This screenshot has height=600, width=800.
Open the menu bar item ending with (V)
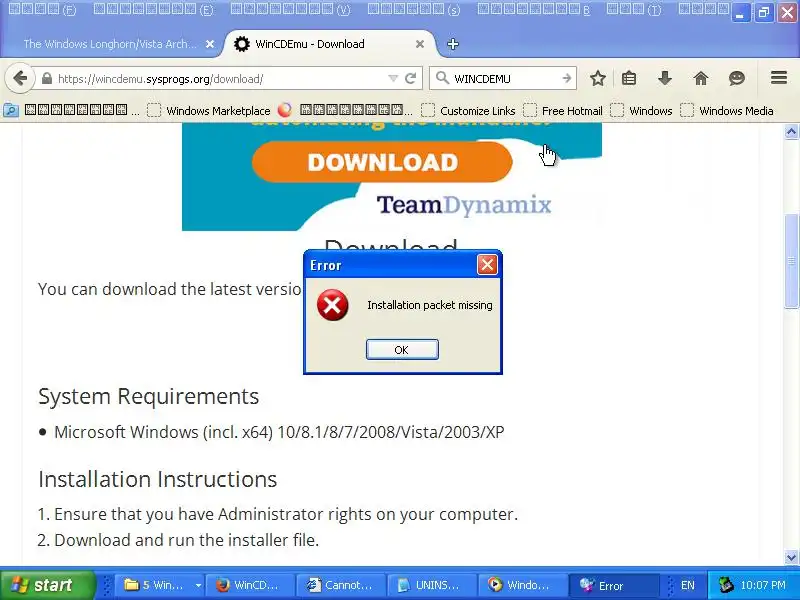(x=290, y=9)
